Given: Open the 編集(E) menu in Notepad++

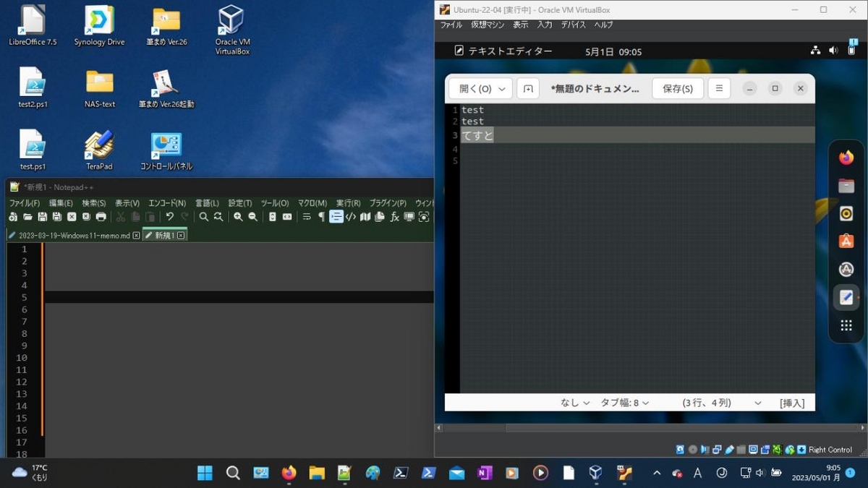Looking at the screenshot, I should pos(61,203).
